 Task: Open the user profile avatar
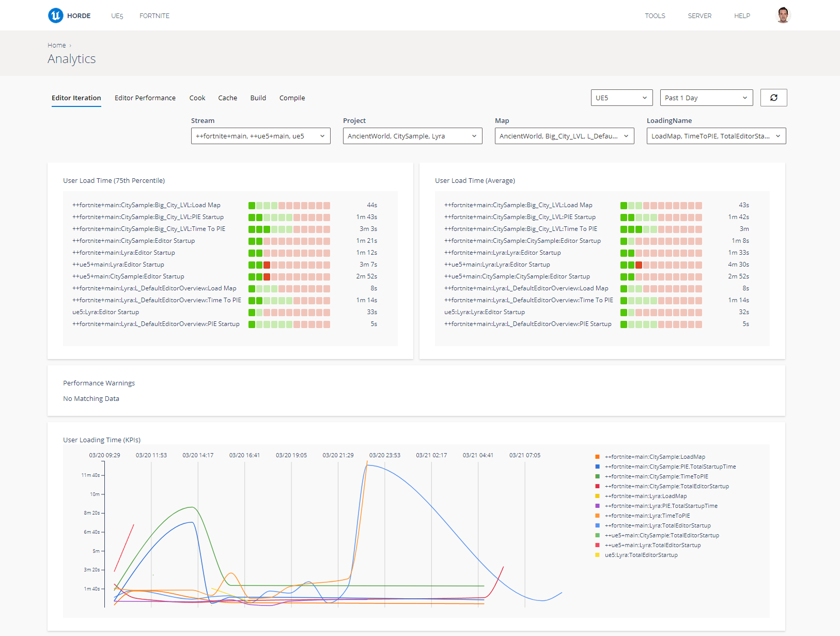(x=783, y=15)
